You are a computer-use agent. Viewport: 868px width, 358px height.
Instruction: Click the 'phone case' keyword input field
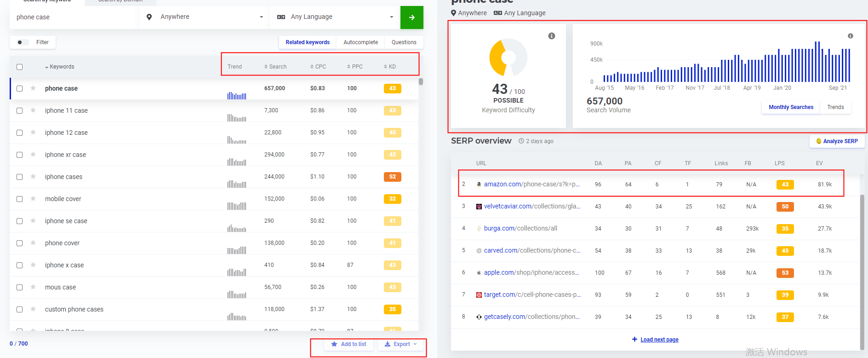pyautogui.click(x=74, y=17)
